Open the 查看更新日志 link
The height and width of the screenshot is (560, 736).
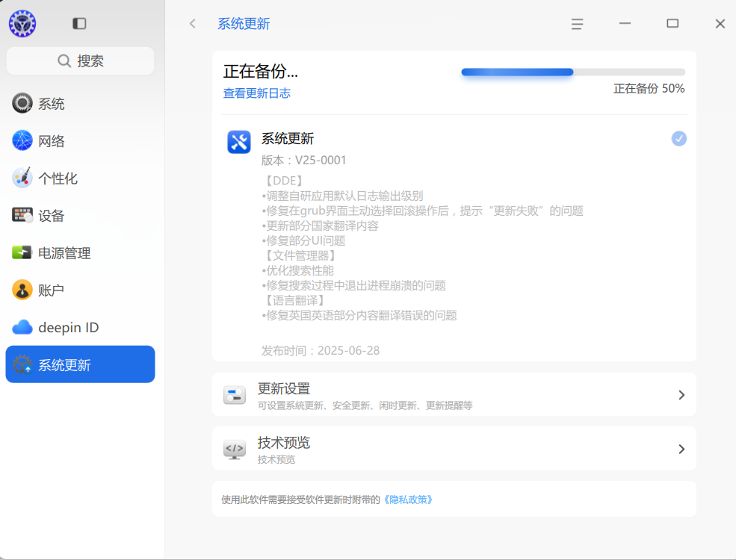(257, 93)
